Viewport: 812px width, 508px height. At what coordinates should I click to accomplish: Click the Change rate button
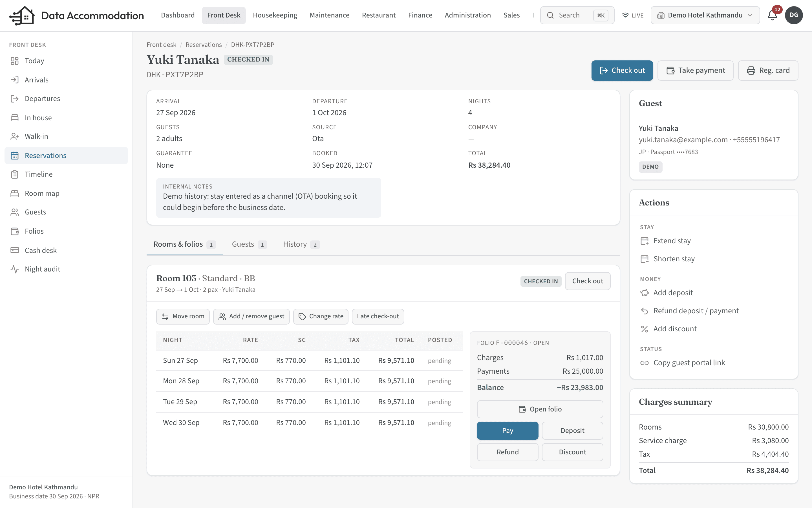point(321,316)
